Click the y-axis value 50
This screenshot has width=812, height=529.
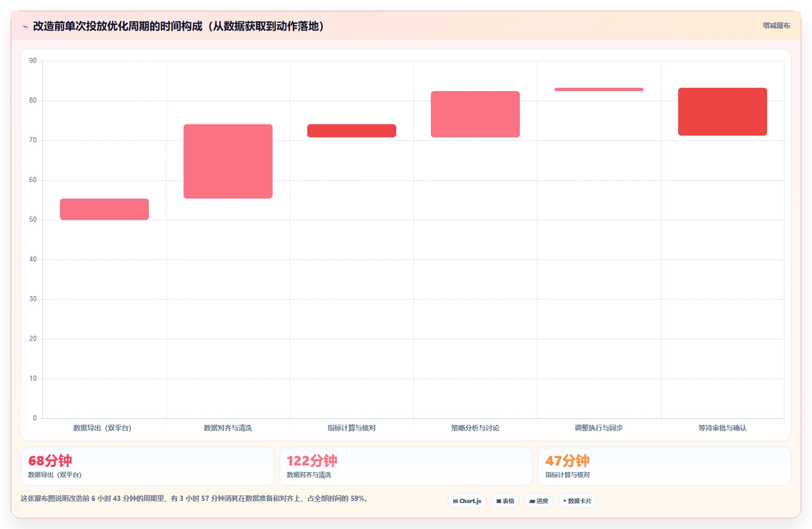tap(33, 220)
